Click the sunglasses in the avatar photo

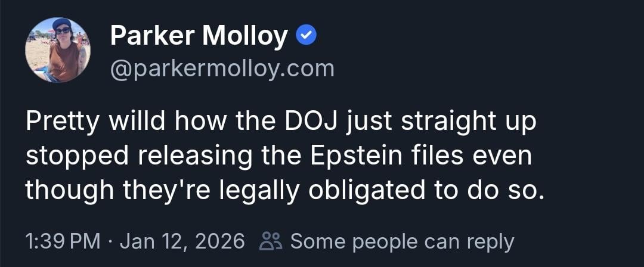tap(62, 29)
